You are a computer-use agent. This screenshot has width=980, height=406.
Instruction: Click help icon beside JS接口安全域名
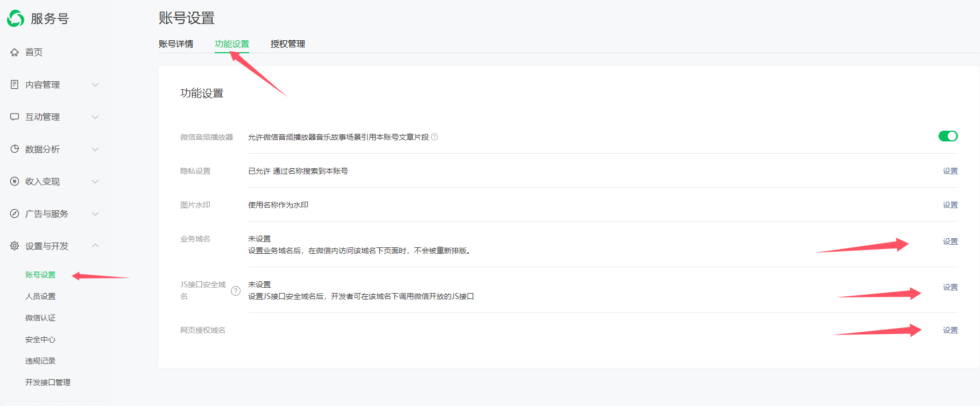click(x=236, y=291)
